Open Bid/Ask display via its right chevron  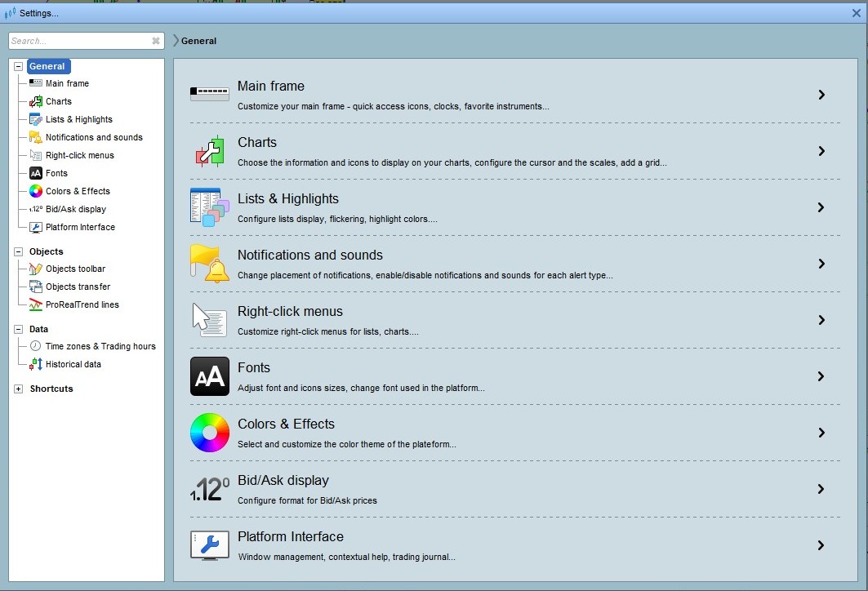click(x=821, y=489)
